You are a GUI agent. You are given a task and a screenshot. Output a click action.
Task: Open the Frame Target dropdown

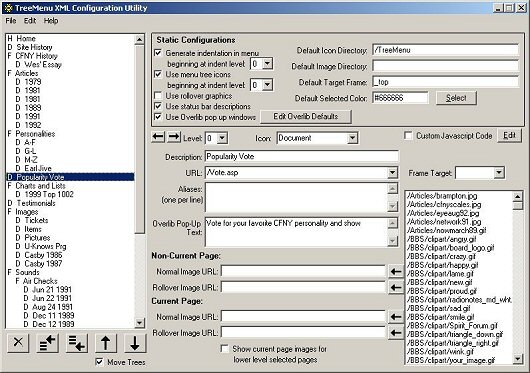point(499,173)
